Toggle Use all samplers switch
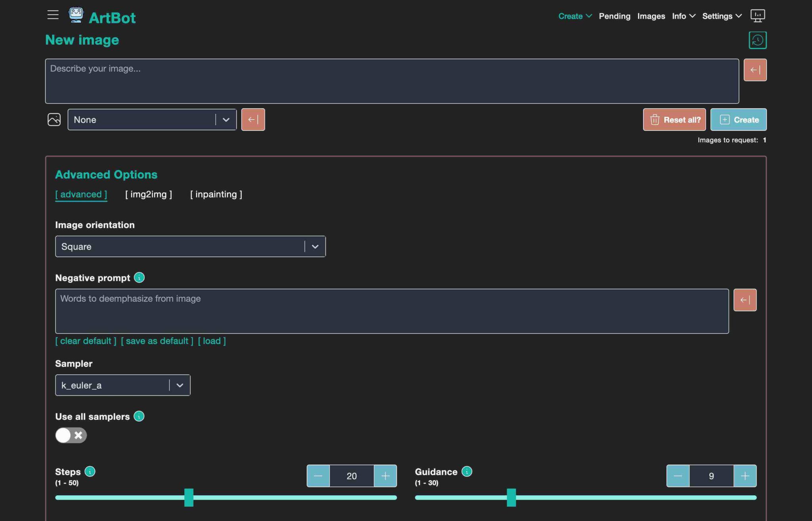Viewport: 812px width, 521px height. [71, 435]
